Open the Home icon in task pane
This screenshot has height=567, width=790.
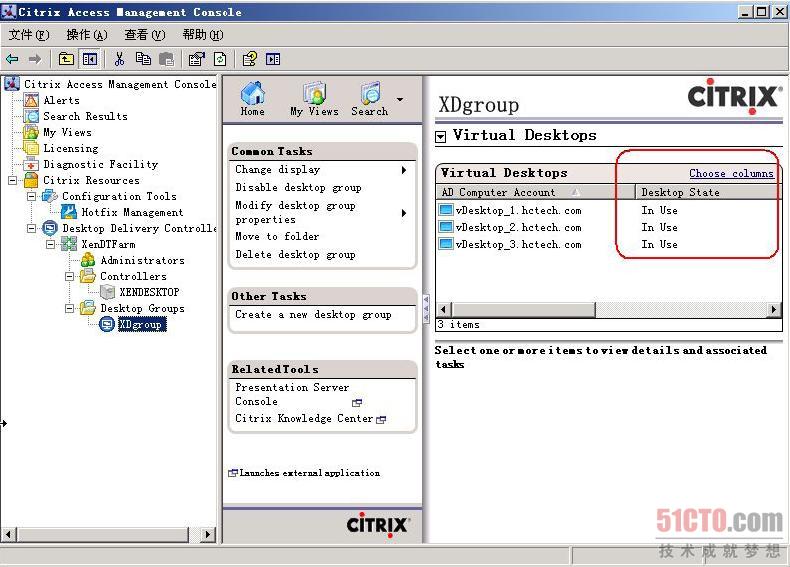[252, 99]
